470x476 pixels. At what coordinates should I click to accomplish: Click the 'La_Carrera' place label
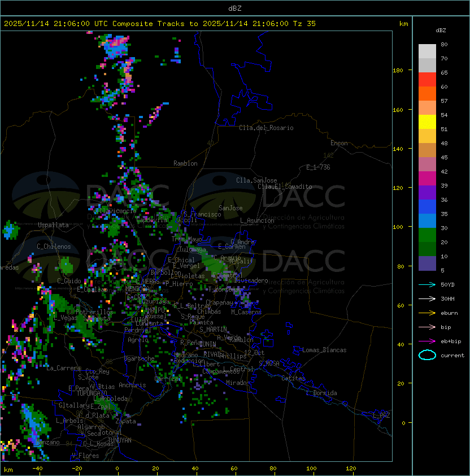pos(63,368)
